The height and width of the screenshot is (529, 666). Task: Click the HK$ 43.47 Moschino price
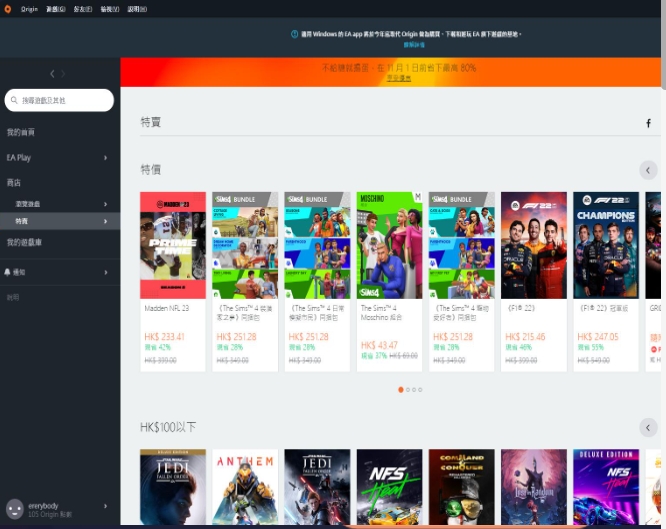379,345
